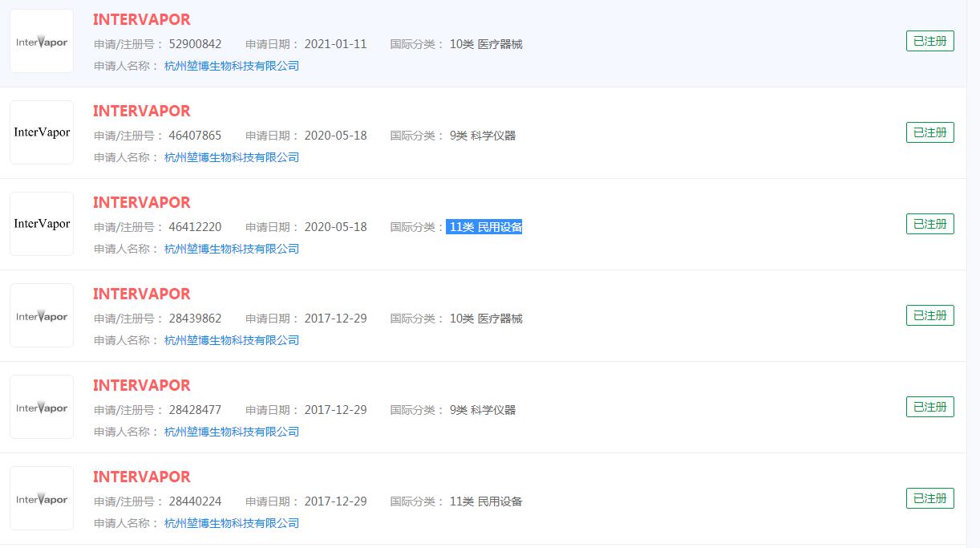Click applicant company link under registration 46407865

click(x=232, y=157)
